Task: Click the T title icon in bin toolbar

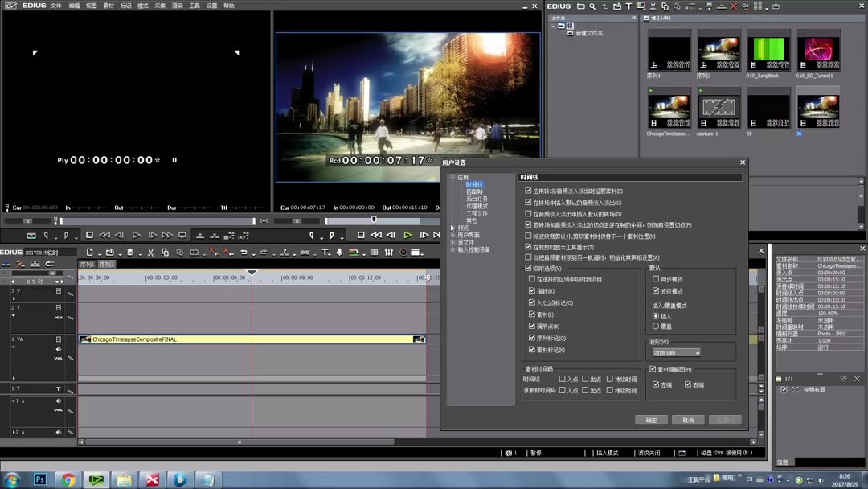Action: pos(628,6)
